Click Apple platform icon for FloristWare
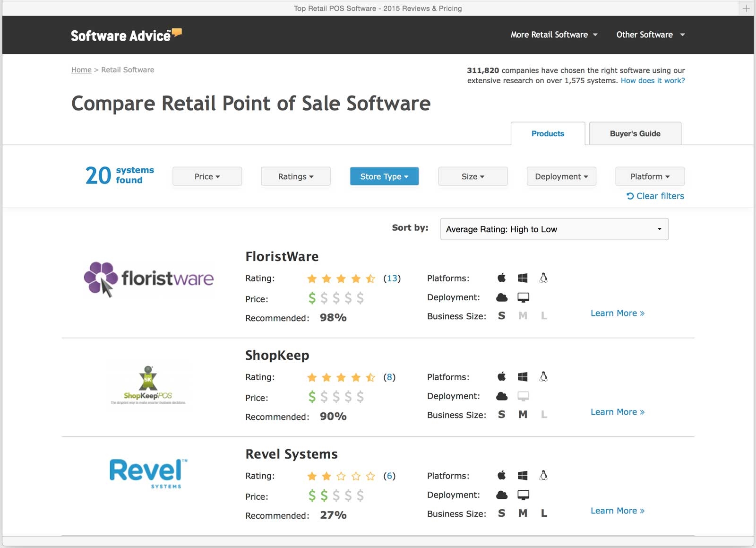 click(x=502, y=278)
